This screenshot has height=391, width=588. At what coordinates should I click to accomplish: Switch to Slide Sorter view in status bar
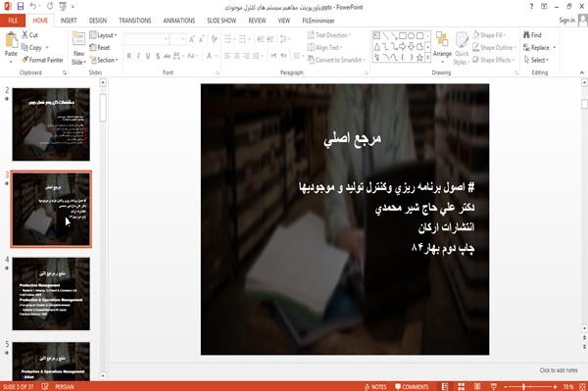pyautogui.click(x=461, y=386)
